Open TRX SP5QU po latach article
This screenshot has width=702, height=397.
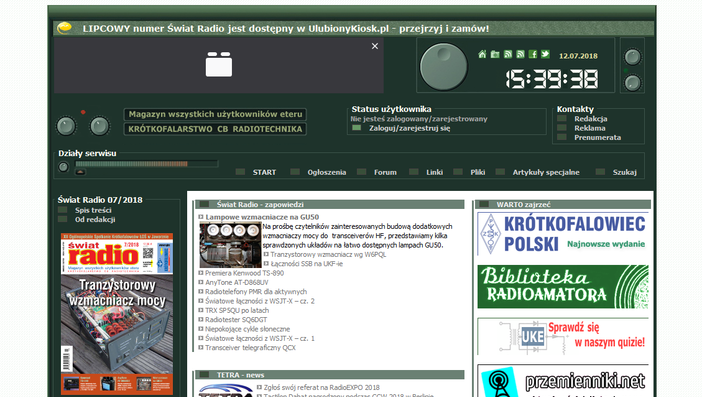[237, 310]
